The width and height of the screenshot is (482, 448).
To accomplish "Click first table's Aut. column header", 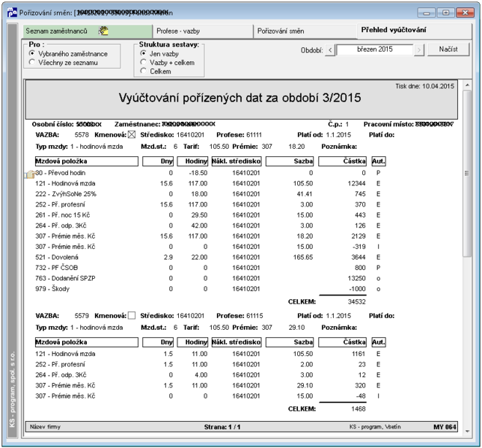I will point(379,162).
